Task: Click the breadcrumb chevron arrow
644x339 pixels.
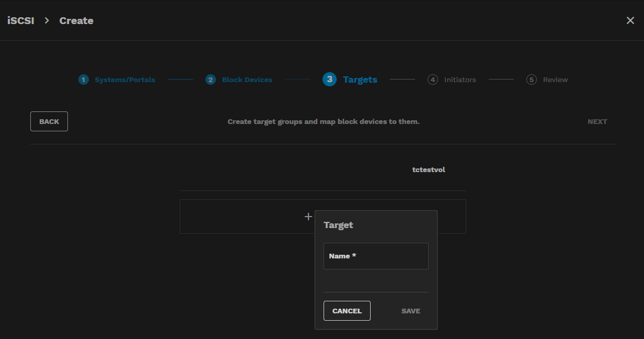Action: [47, 20]
